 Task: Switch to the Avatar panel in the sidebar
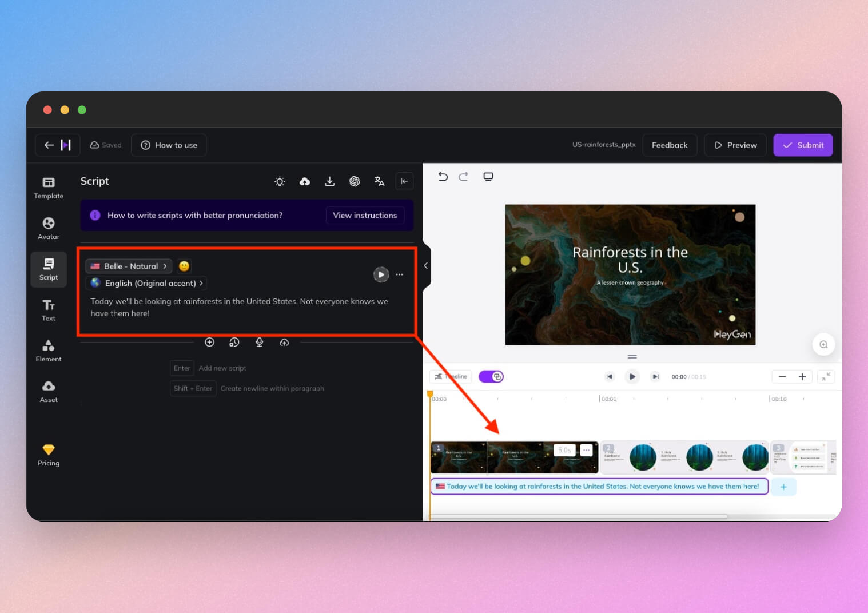[48, 227]
